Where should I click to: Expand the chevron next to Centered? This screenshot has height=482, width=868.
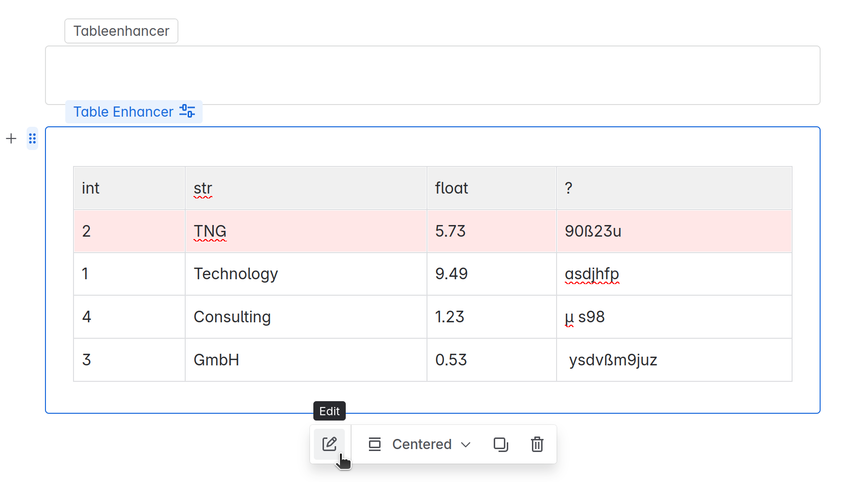click(466, 445)
